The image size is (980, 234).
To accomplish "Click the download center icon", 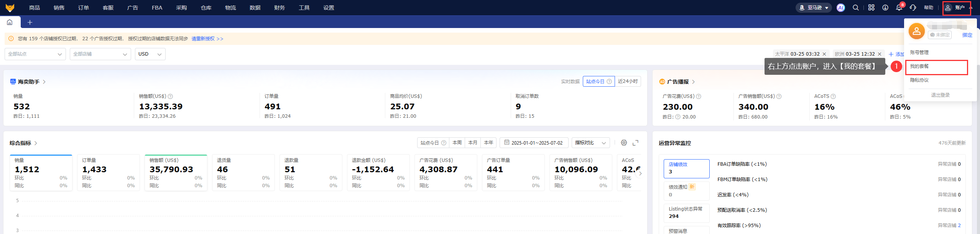I will (885, 8).
